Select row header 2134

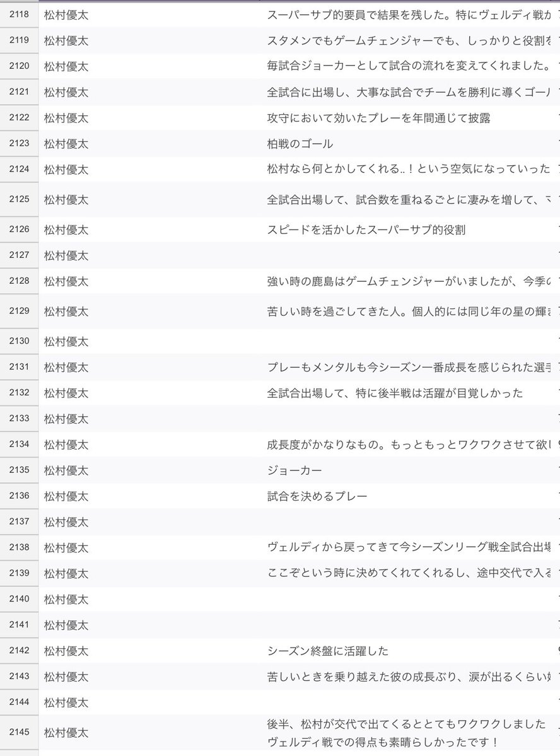coord(19,445)
